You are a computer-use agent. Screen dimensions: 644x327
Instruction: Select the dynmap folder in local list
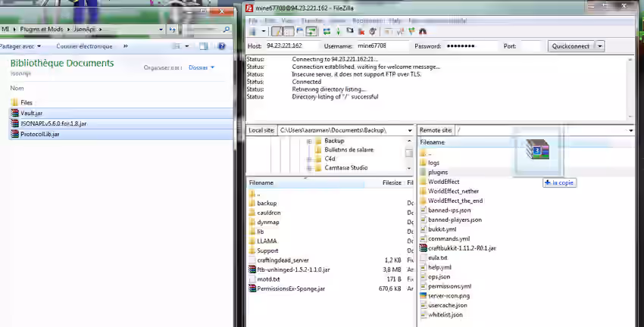(x=267, y=223)
